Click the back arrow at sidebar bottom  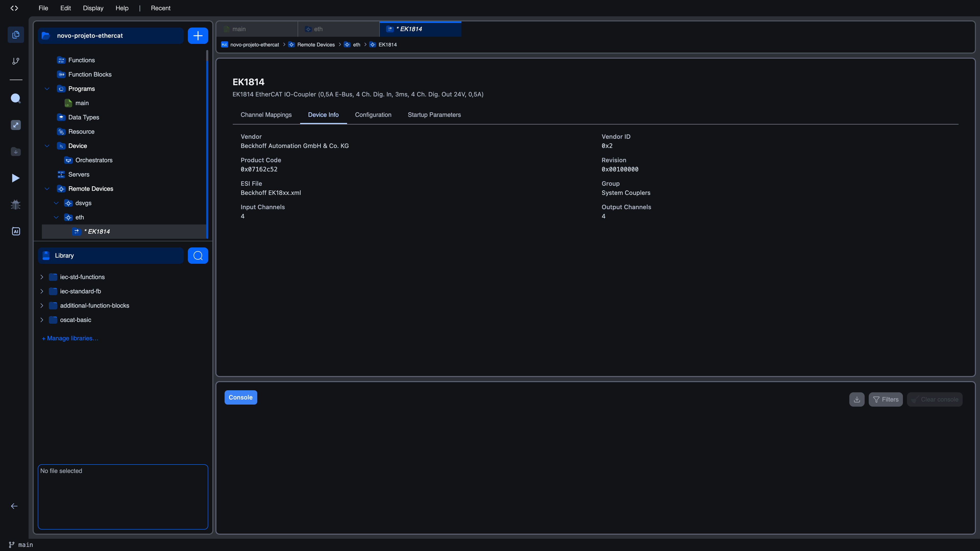click(15, 506)
